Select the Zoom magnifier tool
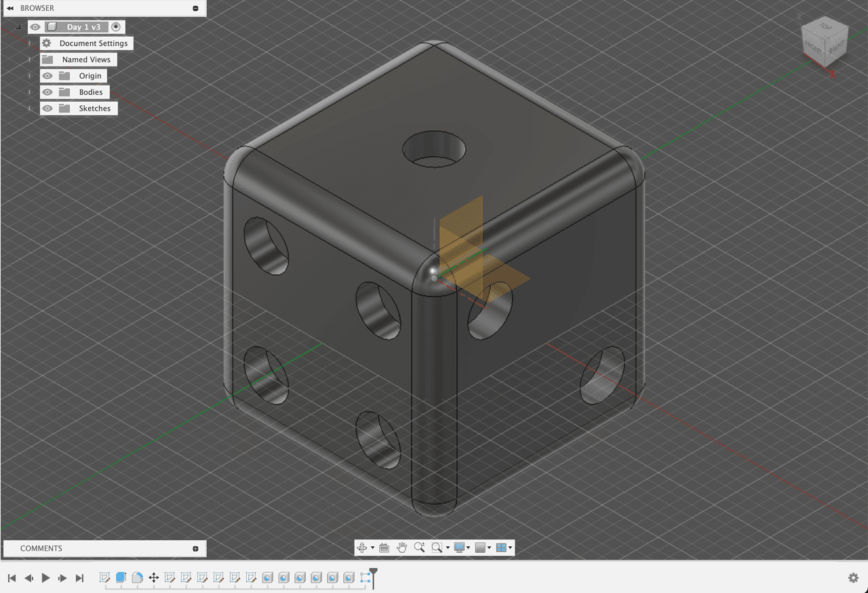 [x=419, y=548]
